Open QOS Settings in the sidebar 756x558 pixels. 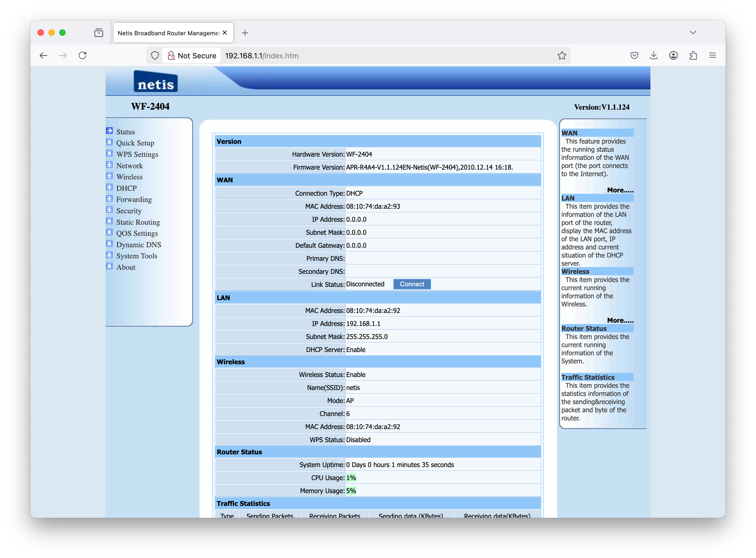[x=137, y=233]
